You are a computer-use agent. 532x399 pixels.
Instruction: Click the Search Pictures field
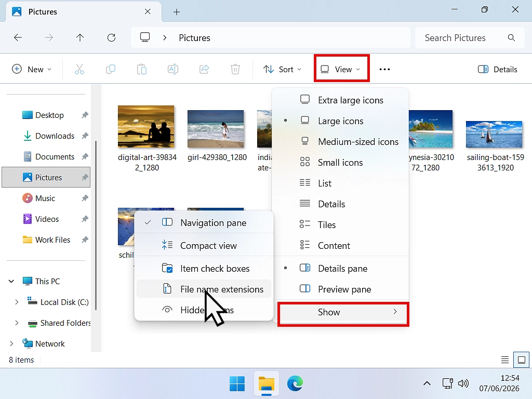470,37
